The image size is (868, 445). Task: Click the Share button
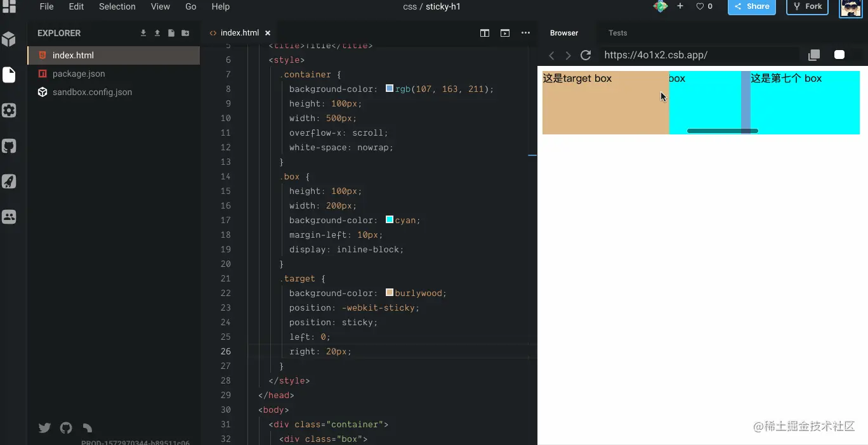752,6
